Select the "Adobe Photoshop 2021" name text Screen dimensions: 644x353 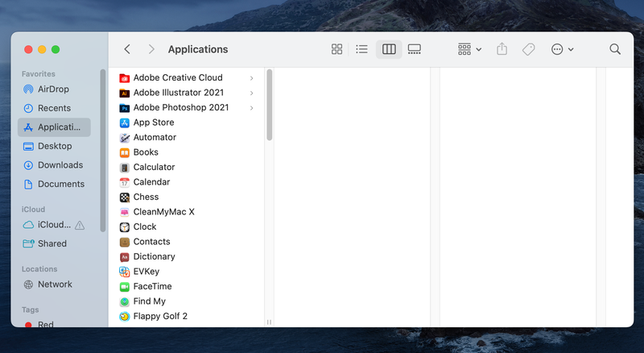pyautogui.click(x=181, y=107)
